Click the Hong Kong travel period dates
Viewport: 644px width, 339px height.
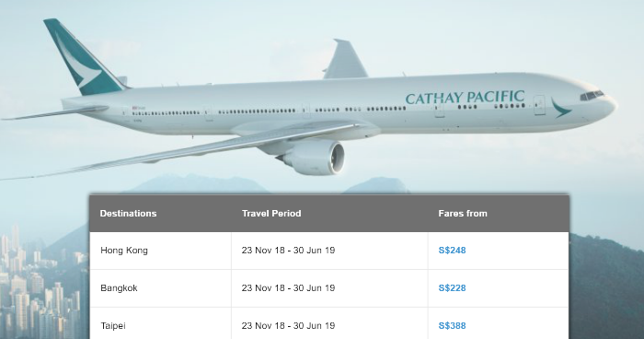click(x=288, y=251)
